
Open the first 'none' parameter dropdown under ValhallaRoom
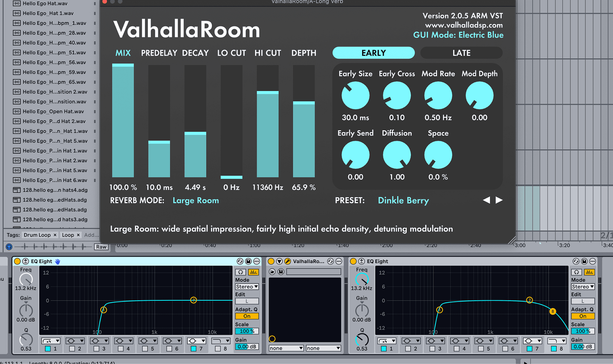point(286,348)
